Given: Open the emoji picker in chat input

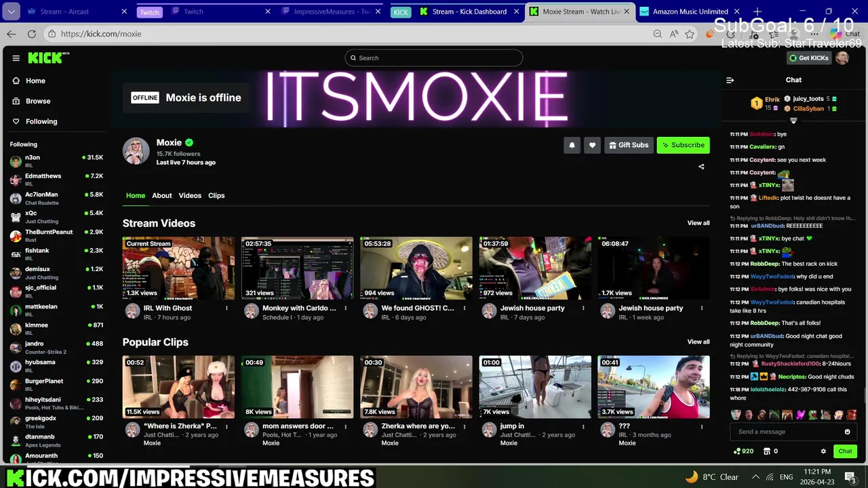Looking at the screenshot, I should [x=847, y=432].
